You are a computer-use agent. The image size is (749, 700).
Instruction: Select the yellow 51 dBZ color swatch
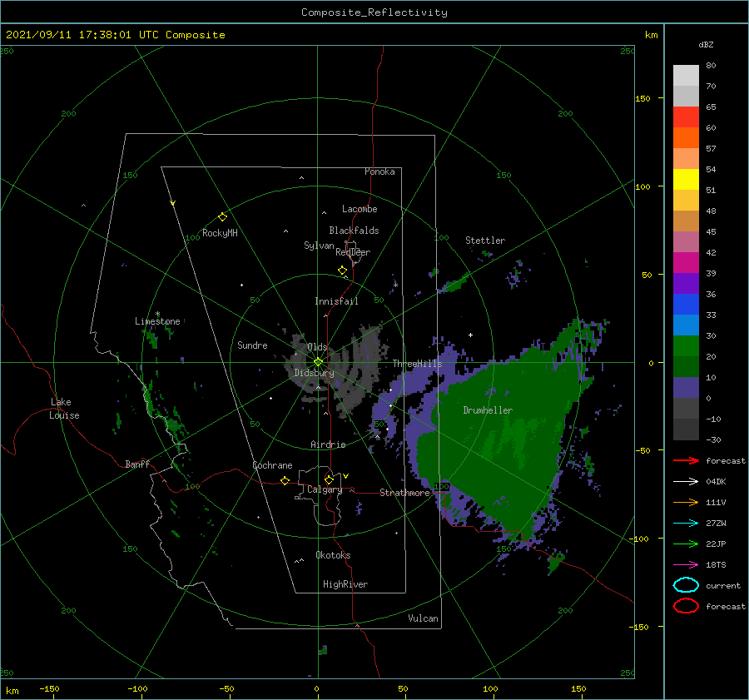[686, 180]
